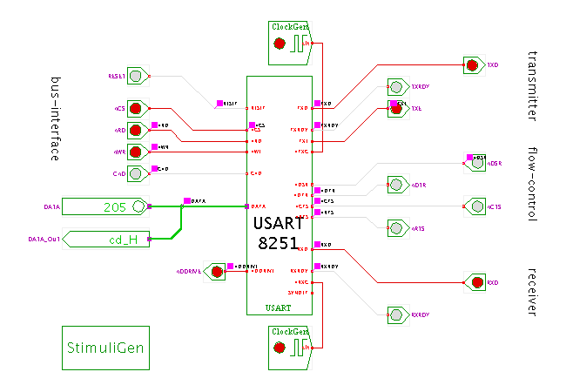Click magenta probe on the nWR wire

(154, 146)
